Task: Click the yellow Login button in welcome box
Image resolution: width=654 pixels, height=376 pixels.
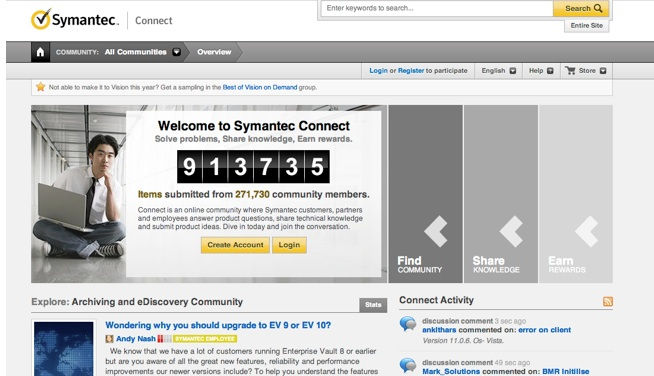Action: (289, 245)
